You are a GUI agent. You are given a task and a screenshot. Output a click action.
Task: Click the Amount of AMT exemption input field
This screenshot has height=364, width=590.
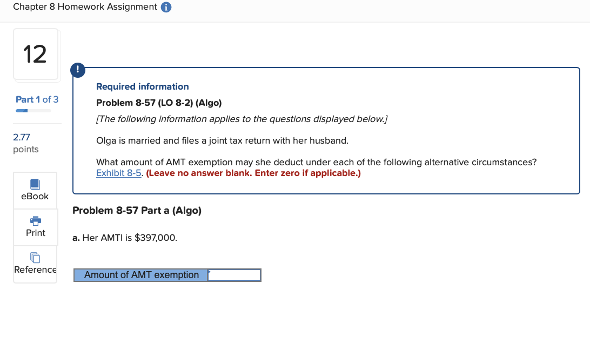click(234, 275)
